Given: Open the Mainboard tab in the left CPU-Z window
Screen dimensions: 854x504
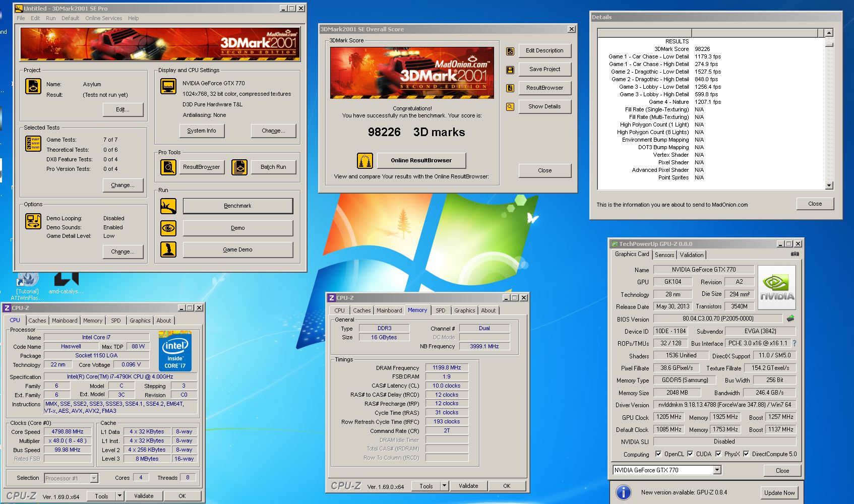Looking at the screenshot, I should tap(65, 321).
